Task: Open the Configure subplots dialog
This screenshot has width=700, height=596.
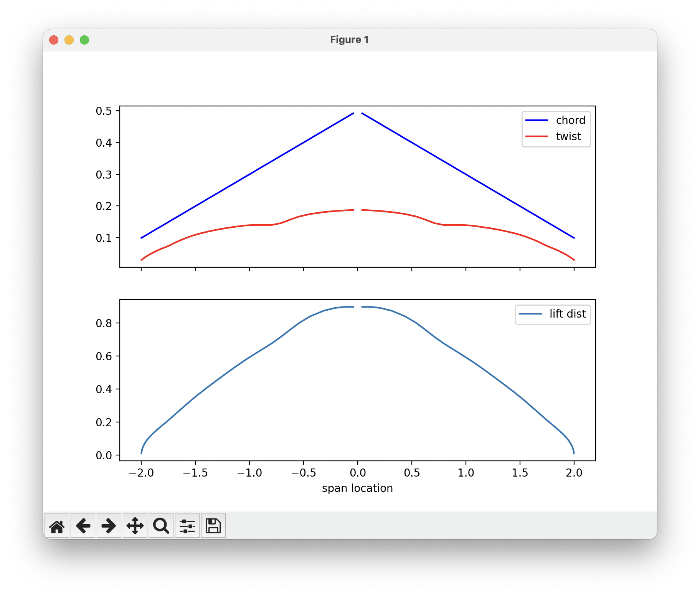Action: pos(187,526)
